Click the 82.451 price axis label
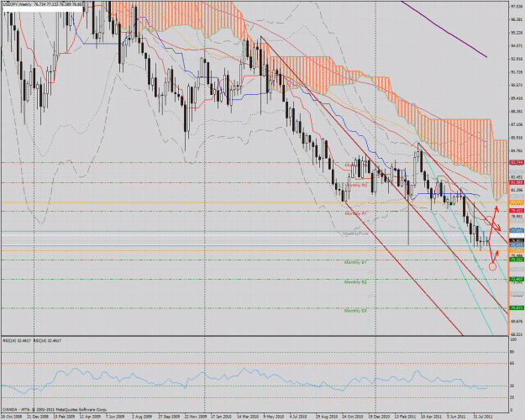Viewport: 525px width, 420px height. (x=517, y=177)
